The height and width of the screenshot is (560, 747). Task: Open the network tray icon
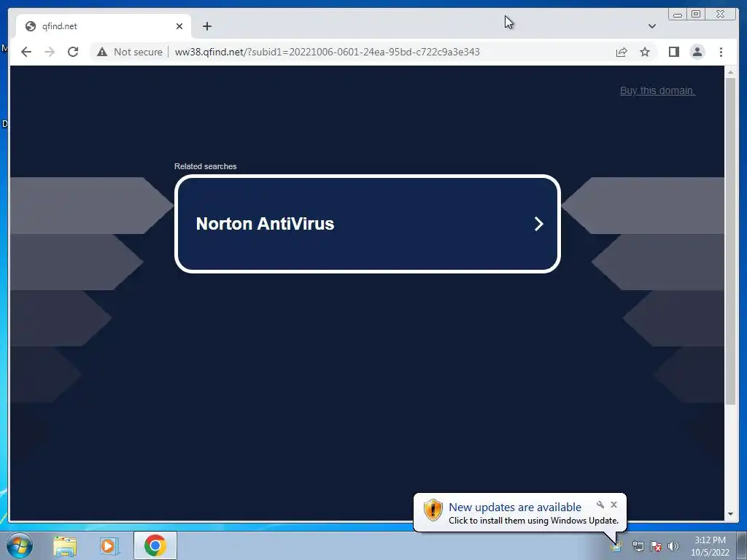(x=638, y=546)
